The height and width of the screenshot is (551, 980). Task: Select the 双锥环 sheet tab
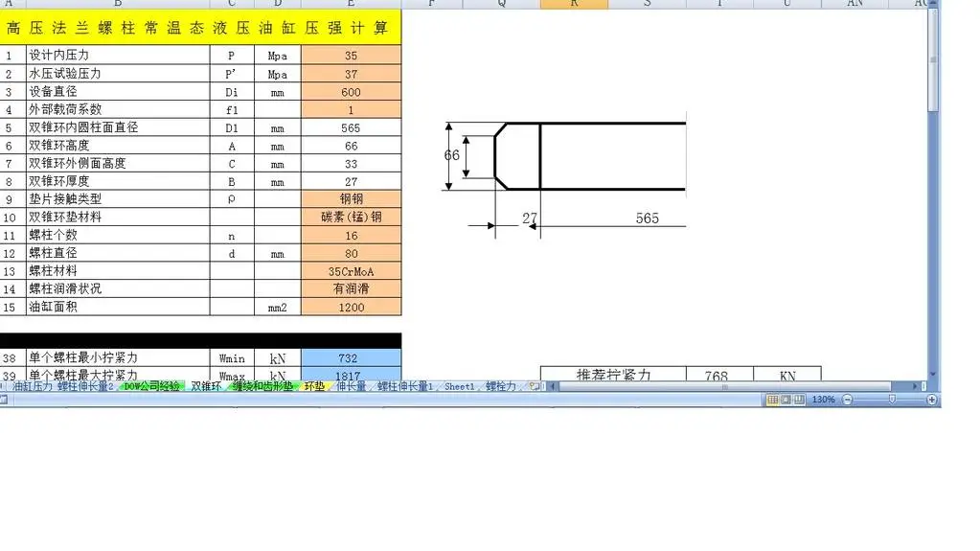206,386
